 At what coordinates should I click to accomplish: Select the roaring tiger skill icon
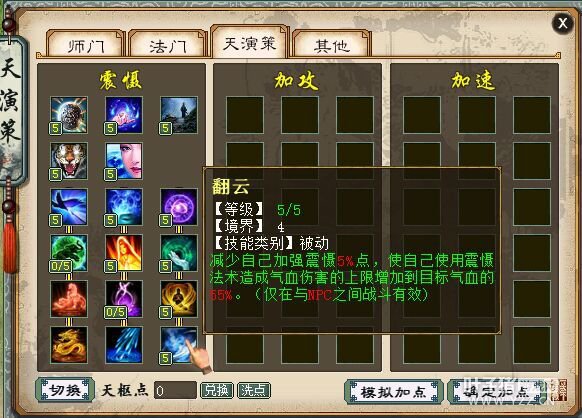[69, 161]
